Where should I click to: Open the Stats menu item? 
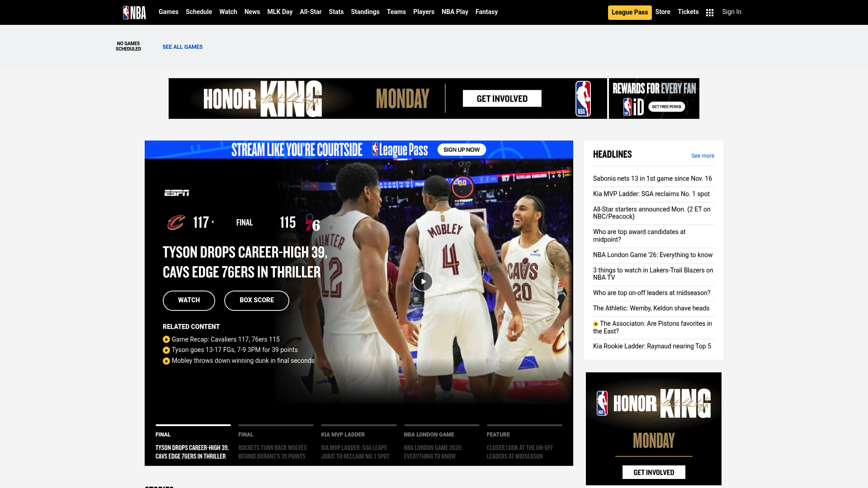pyautogui.click(x=336, y=12)
